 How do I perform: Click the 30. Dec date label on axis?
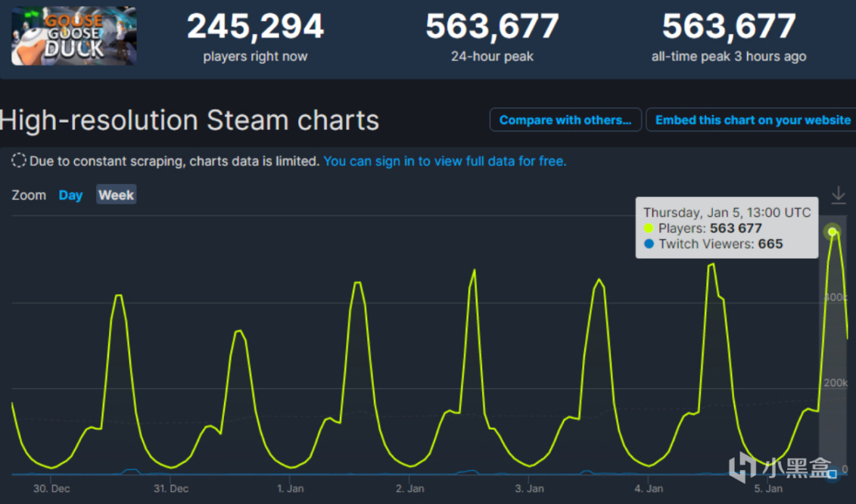51,489
